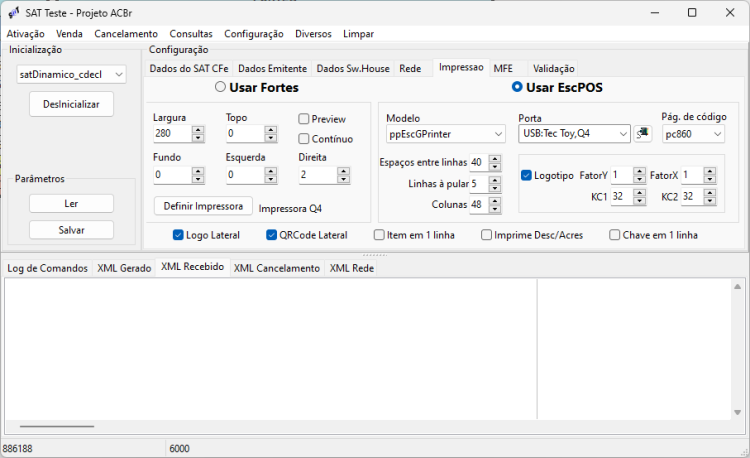
Task: Click the Impressora Q4 printer label
Action: coord(290,209)
